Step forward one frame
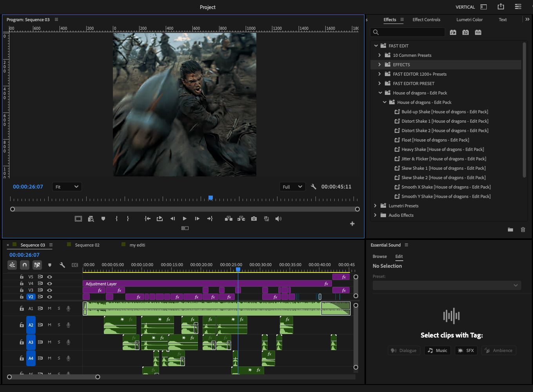Screen dimensions: 533x392 point(197,219)
